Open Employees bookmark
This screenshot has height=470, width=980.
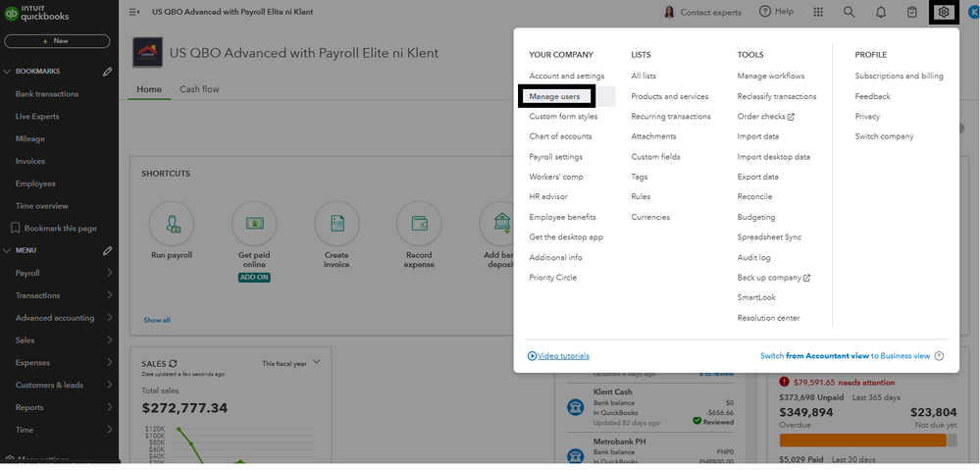click(35, 183)
